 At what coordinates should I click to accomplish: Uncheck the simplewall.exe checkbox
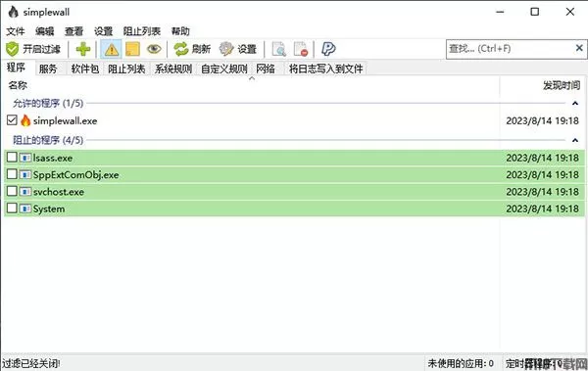12,120
